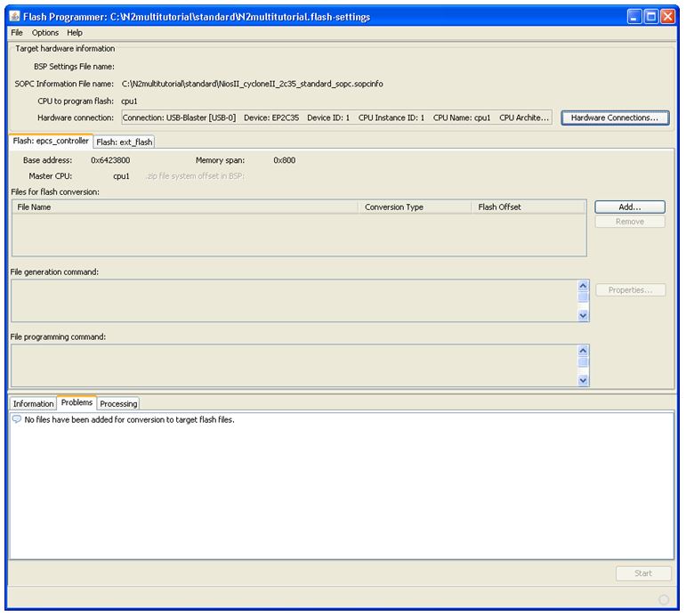
Task: Show the Processing tab
Action: (118, 403)
